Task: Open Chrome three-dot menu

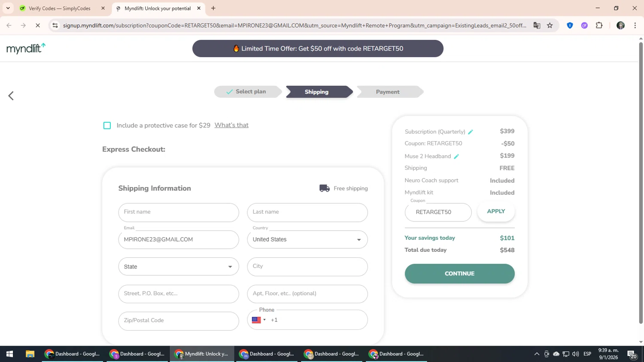Action: pos(635,25)
